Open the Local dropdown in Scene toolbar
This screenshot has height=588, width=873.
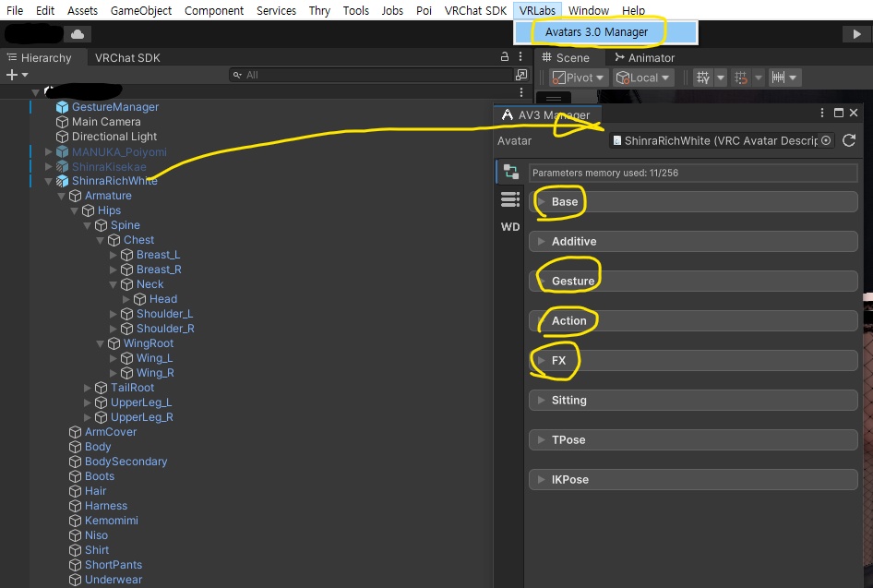[643, 78]
